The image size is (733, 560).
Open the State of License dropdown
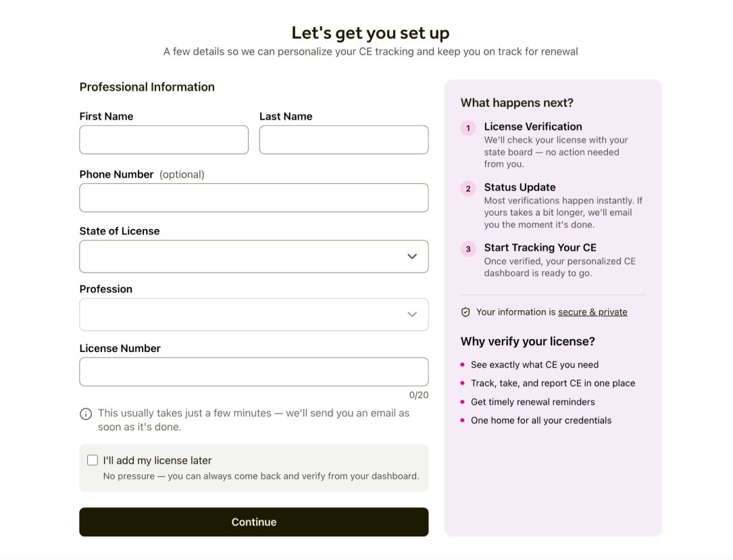(253, 257)
